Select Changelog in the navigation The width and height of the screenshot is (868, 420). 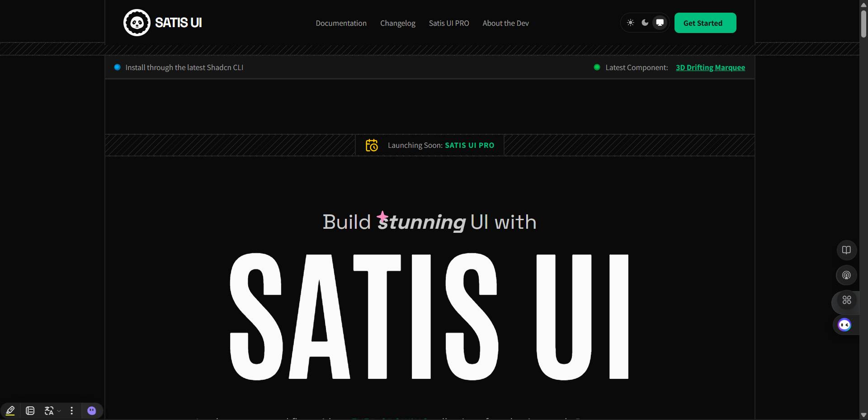[x=397, y=23]
